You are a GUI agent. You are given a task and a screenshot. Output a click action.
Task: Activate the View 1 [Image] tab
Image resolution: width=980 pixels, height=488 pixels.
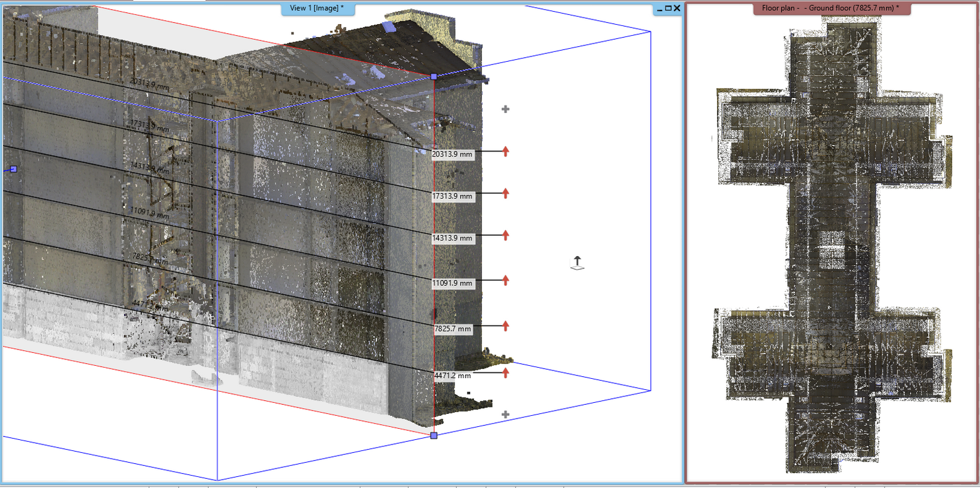click(x=318, y=8)
